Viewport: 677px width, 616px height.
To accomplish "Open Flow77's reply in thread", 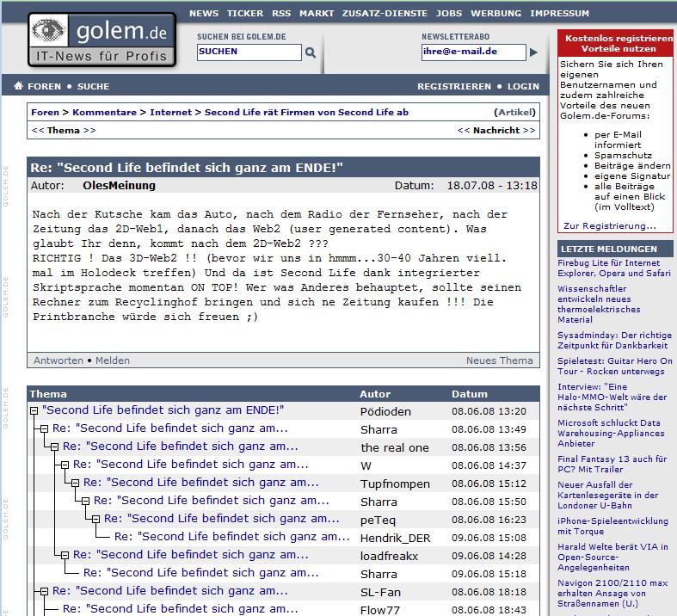I will pos(181,608).
